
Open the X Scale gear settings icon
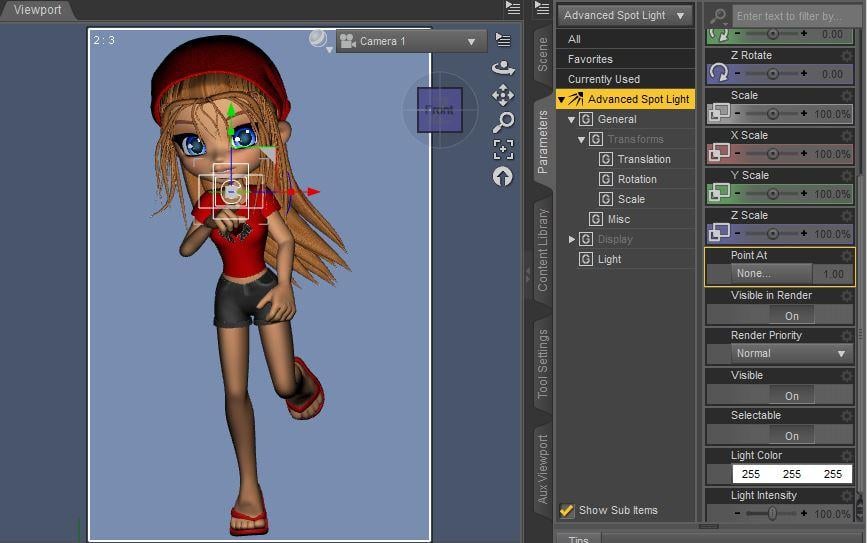(x=846, y=135)
